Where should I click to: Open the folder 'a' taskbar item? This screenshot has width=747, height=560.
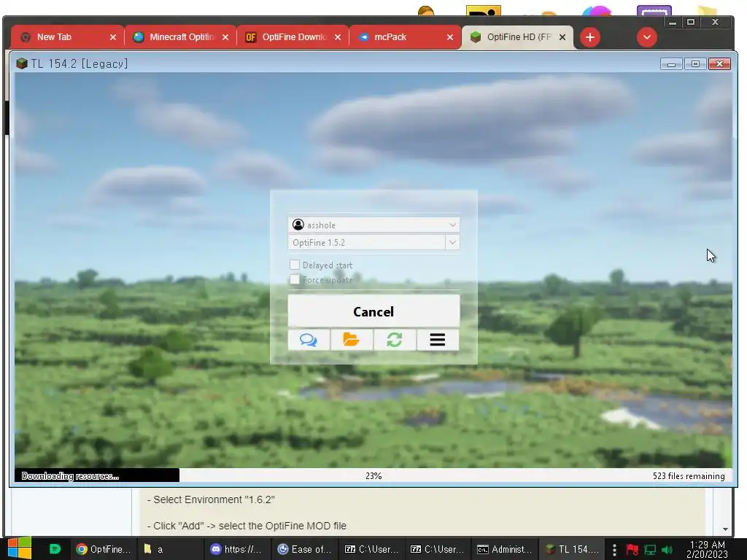coord(171,549)
